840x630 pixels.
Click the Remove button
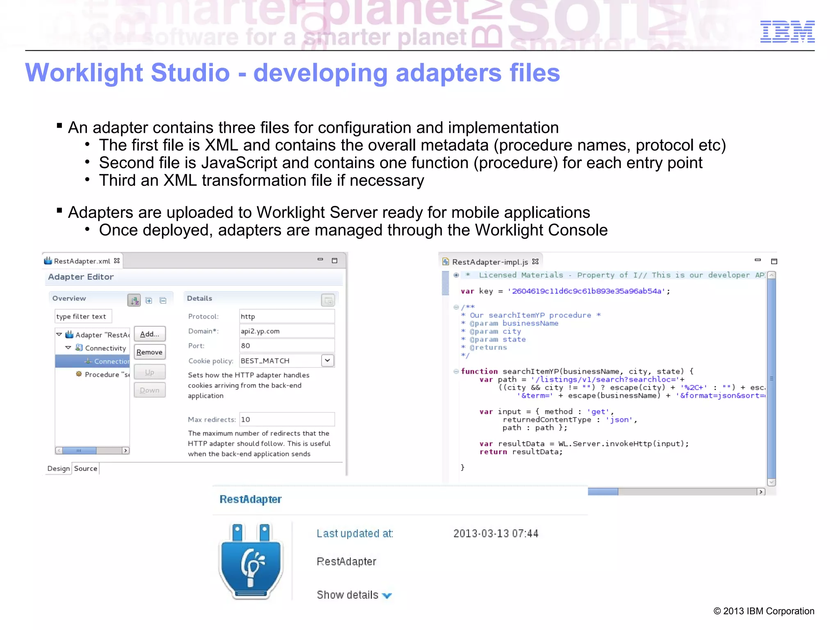[150, 352]
